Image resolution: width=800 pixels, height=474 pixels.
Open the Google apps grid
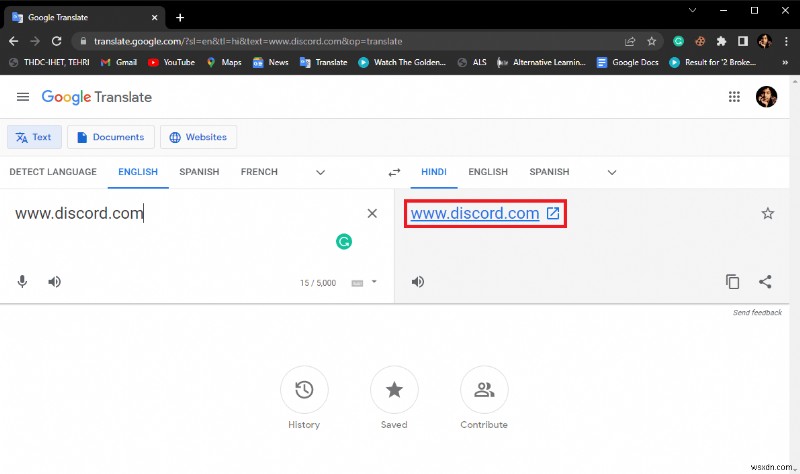point(734,97)
